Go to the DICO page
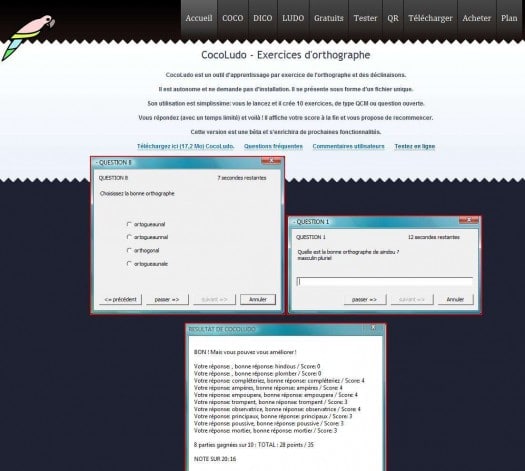This screenshot has width=525, height=471. click(x=262, y=18)
